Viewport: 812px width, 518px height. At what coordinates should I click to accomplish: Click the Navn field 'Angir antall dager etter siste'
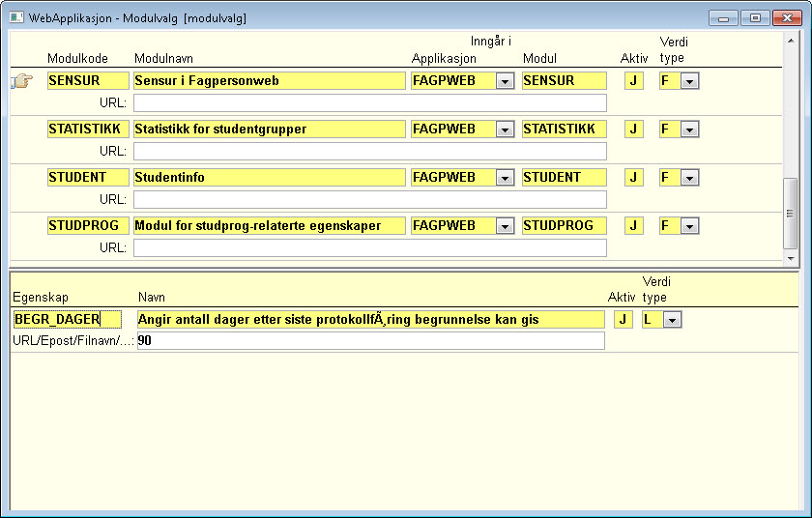371,319
